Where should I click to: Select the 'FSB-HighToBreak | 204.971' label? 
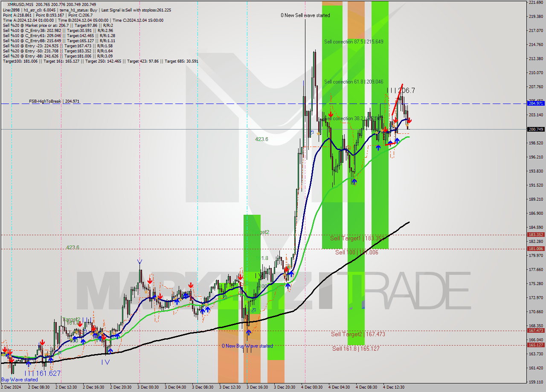[x=54, y=101]
